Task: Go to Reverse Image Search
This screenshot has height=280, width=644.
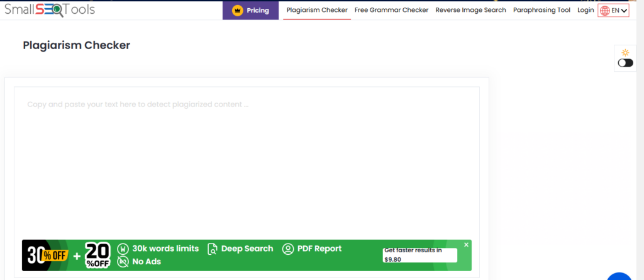Action: click(x=470, y=10)
